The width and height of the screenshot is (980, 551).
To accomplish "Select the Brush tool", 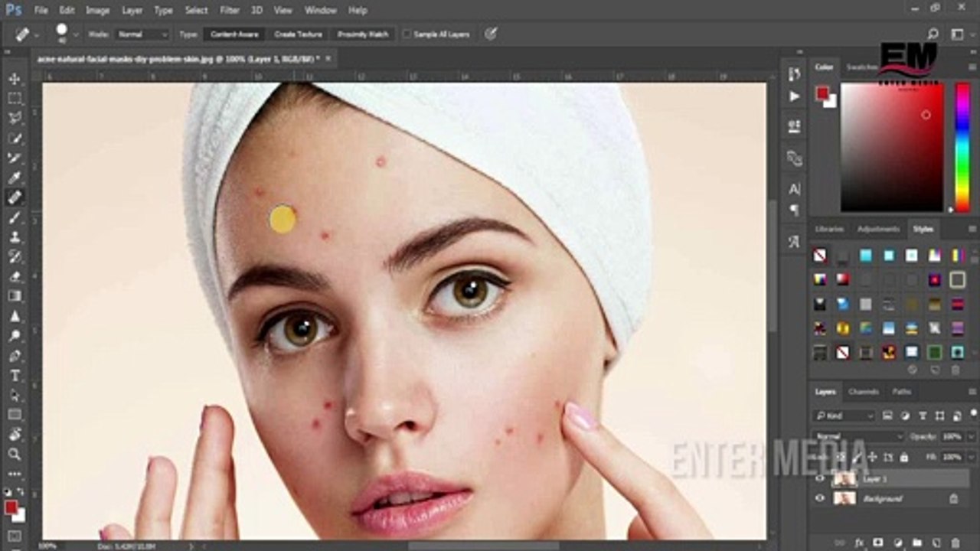I will coord(15,217).
